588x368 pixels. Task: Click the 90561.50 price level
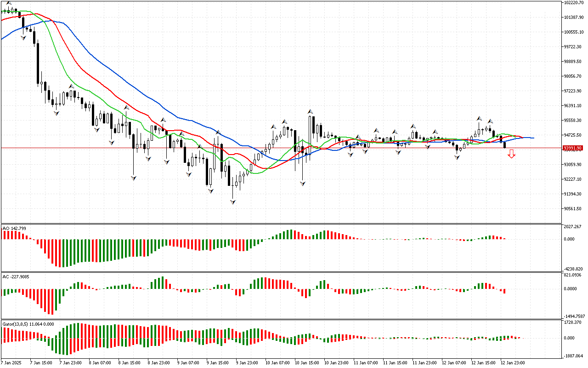pyautogui.click(x=573, y=209)
